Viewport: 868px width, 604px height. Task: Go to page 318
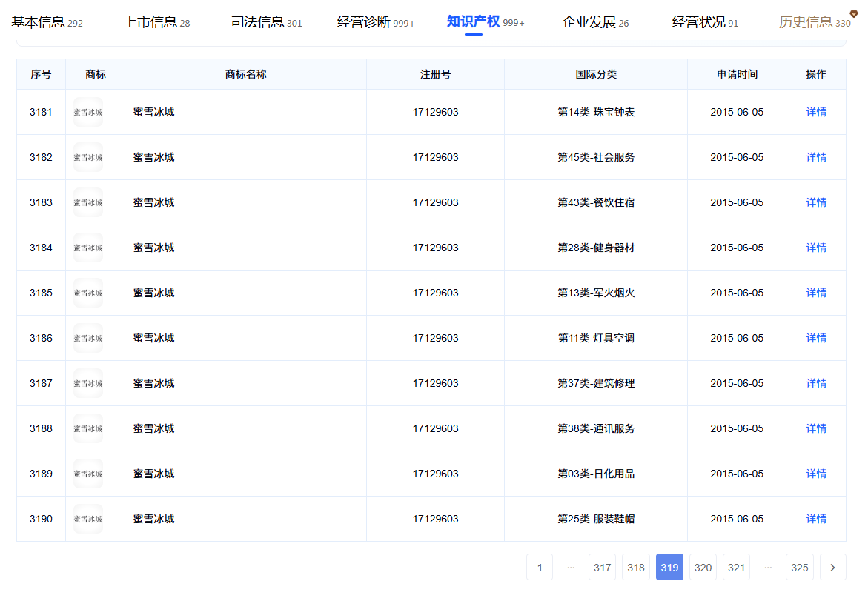636,567
